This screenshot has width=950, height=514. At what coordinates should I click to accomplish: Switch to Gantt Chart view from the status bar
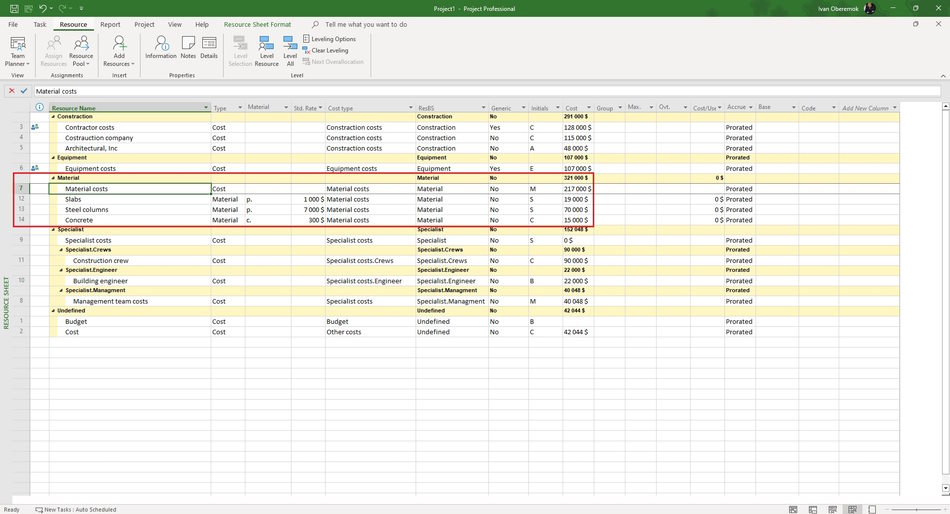[793, 509]
